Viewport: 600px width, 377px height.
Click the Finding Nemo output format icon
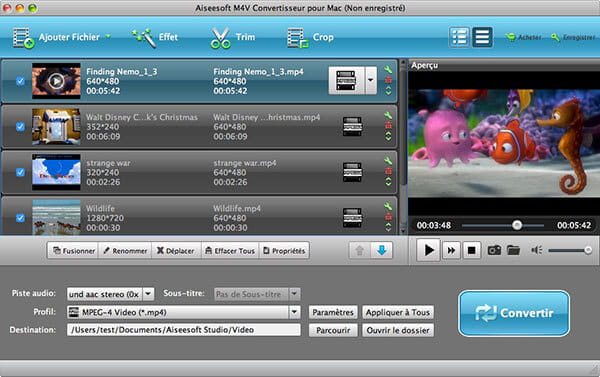(x=346, y=80)
